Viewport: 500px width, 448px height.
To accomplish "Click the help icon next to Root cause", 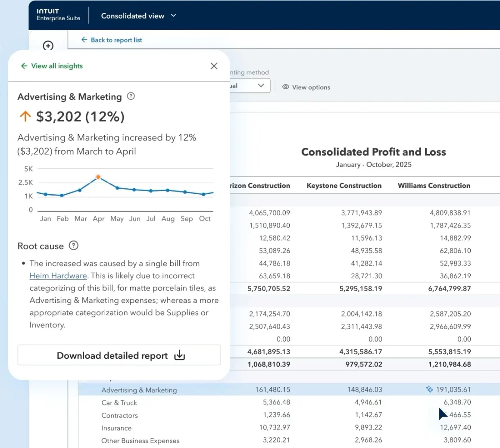I will point(74,246).
